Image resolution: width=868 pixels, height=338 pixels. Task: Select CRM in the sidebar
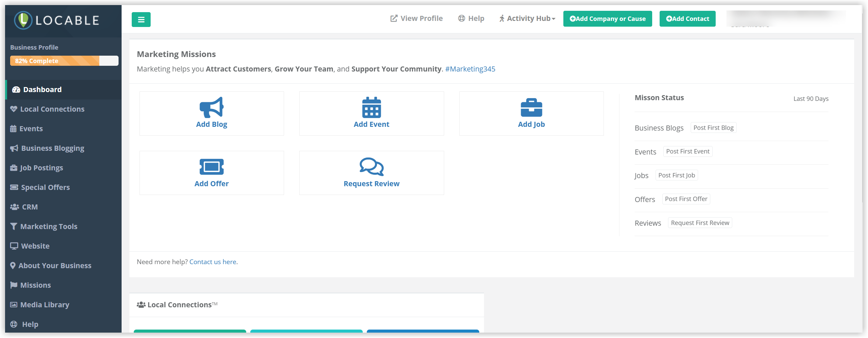(x=63, y=207)
